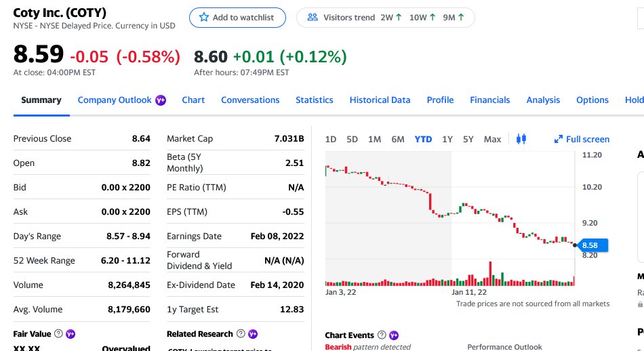The height and width of the screenshot is (351, 644).
Task: Click the Jan 3, 22 chart axis label
Action: (x=340, y=292)
